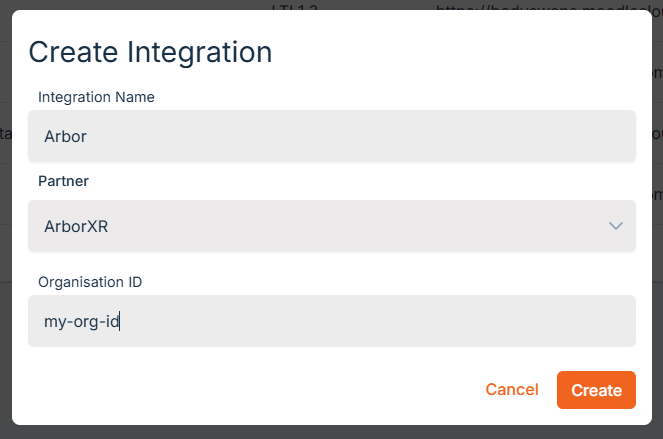Image resolution: width=663 pixels, height=439 pixels.
Task: Click empty right end of Organisation ID field
Action: point(560,321)
